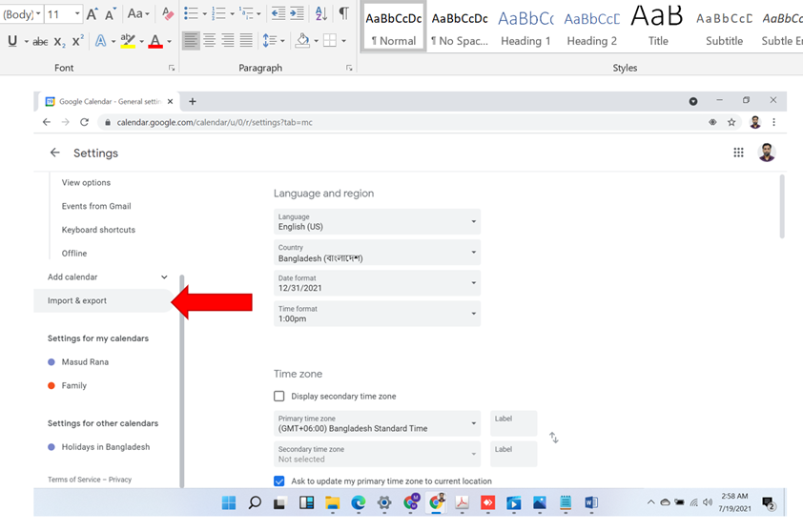This screenshot has width=803, height=532.
Task: Apply yellow text highlight color
Action: (x=128, y=41)
